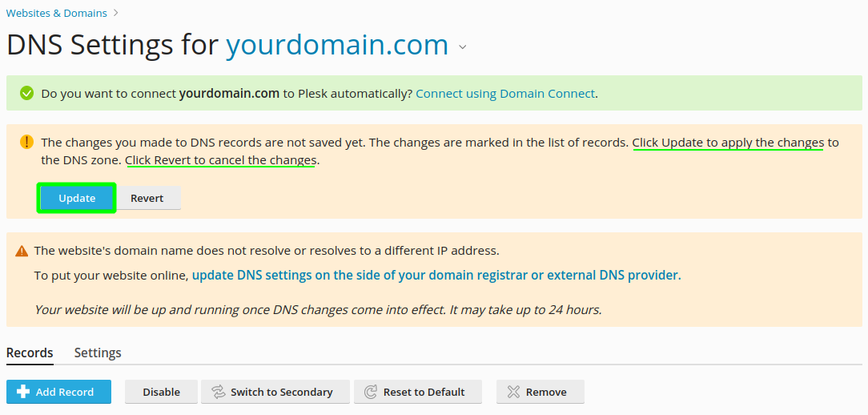This screenshot has height=415, width=868.
Task: Click the Disable button
Action: coord(161,392)
